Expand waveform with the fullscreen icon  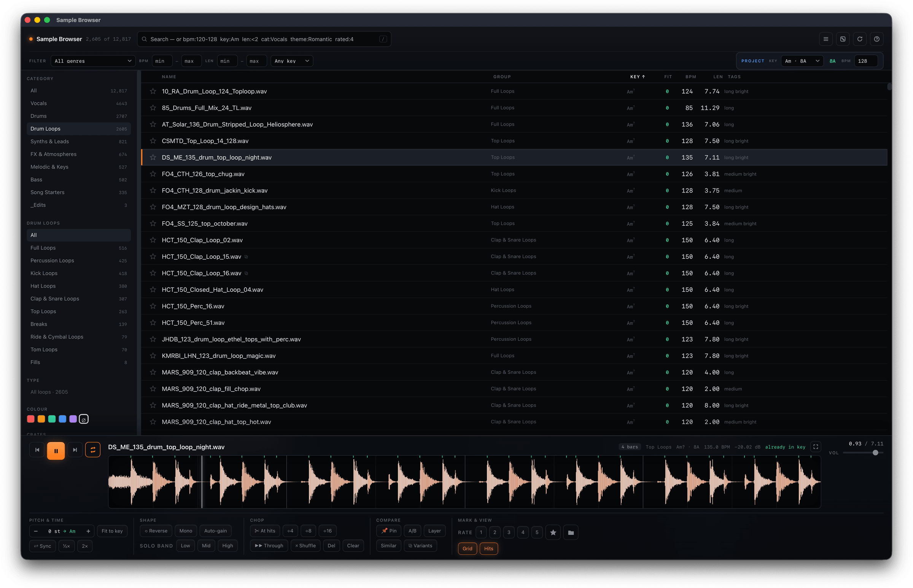pyautogui.click(x=816, y=447)
